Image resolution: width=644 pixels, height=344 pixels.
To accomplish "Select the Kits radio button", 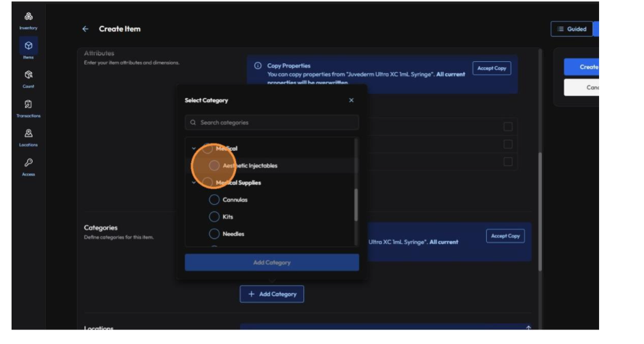I will 214,217.
